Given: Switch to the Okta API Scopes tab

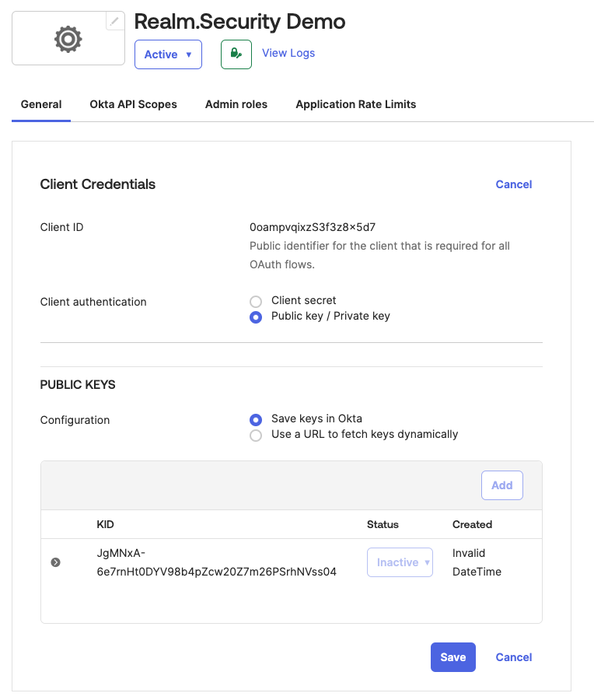Looking at the screenshot, I should (x=133, y=103).
